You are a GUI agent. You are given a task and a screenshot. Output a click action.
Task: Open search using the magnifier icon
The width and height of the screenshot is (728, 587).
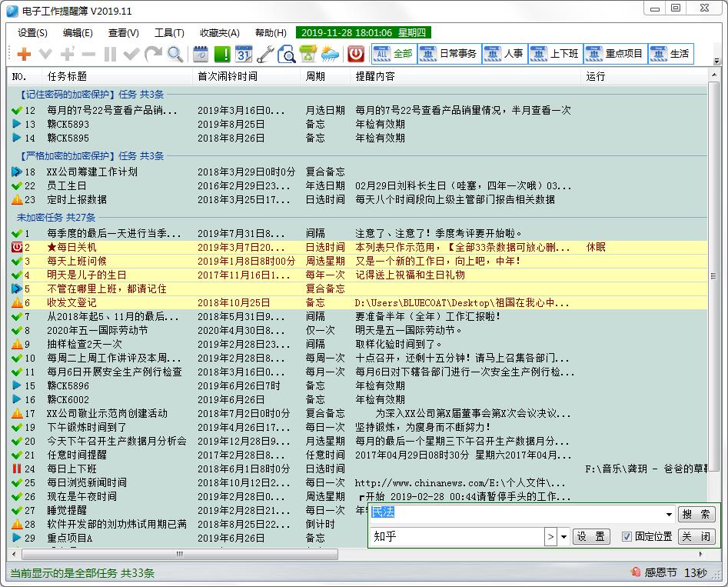point(174,54)
